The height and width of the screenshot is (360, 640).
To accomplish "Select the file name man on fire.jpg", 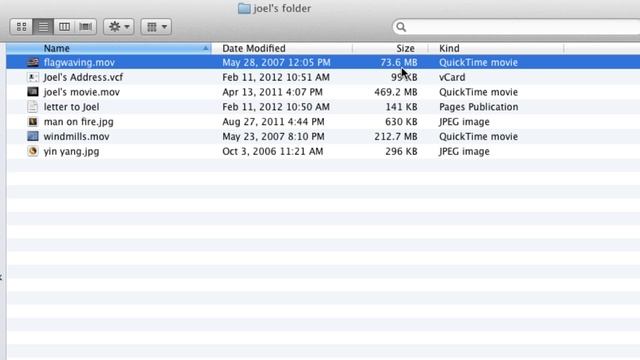I will (x=78, y=122).
